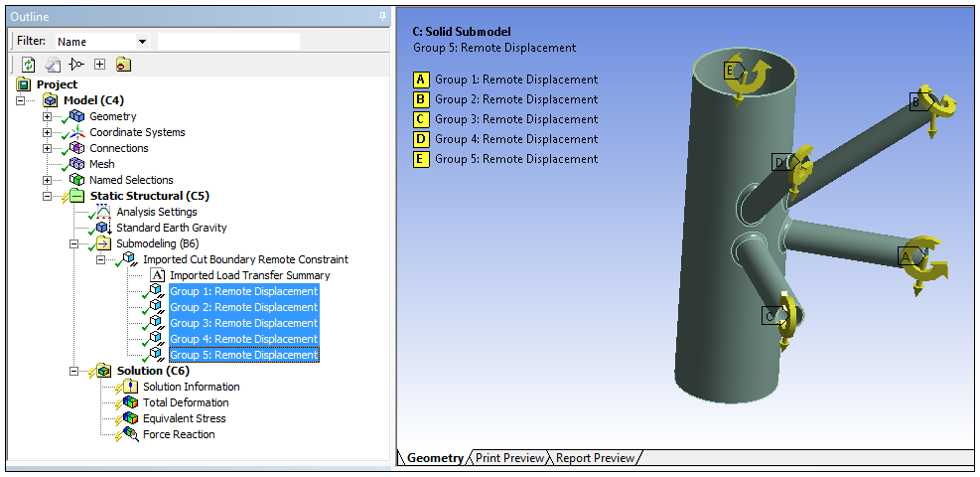Switch to the Print Preview tab

pyautogui.click(x=509, y=458)
